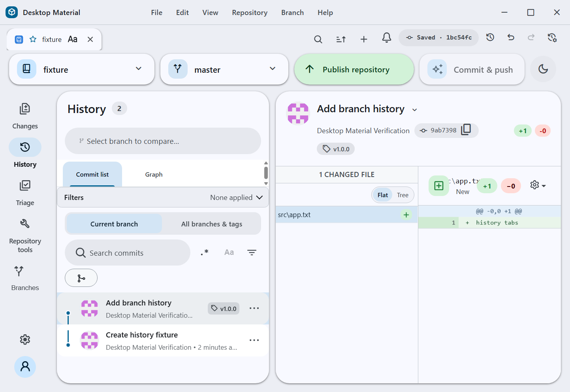
Task: Select the src\app.txt changed file
Action: pos(346,215)
